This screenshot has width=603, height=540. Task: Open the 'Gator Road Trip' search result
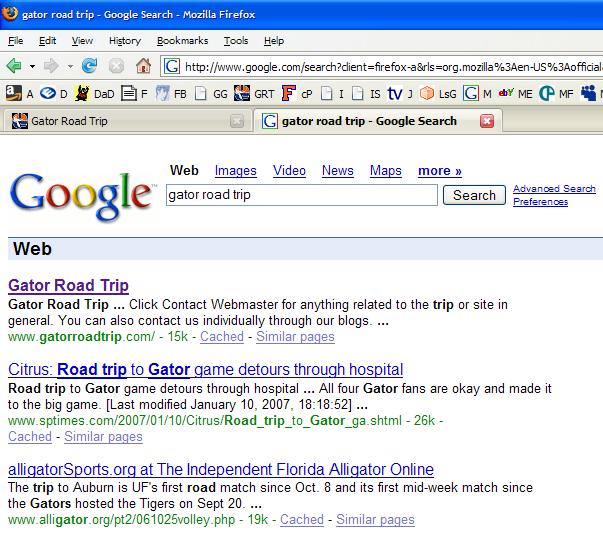[68, 285]
